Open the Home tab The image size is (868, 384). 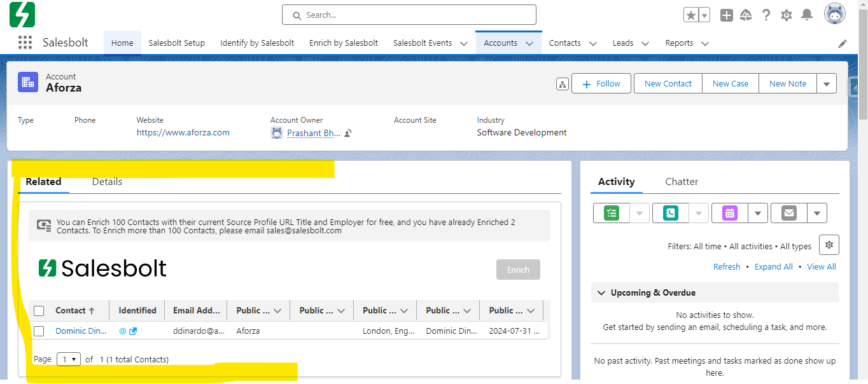pos(122,43)
